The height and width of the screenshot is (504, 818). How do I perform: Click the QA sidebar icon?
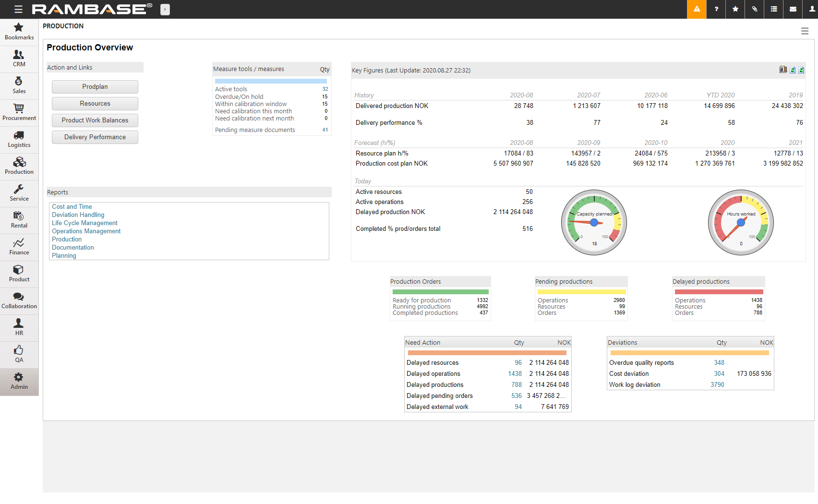(19, 354)
